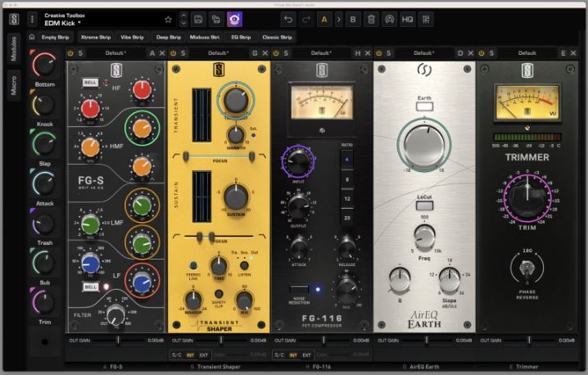Toggle the LoCut button on AirEQ Earth
This screenshot has width=588, height=375.
[424, 206]
